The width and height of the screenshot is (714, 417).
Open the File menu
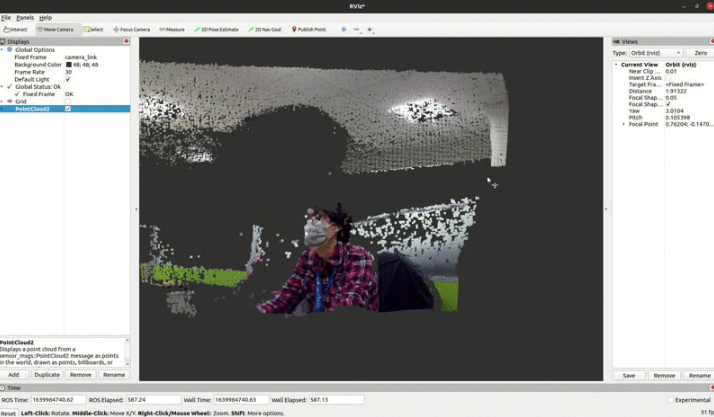6,18
